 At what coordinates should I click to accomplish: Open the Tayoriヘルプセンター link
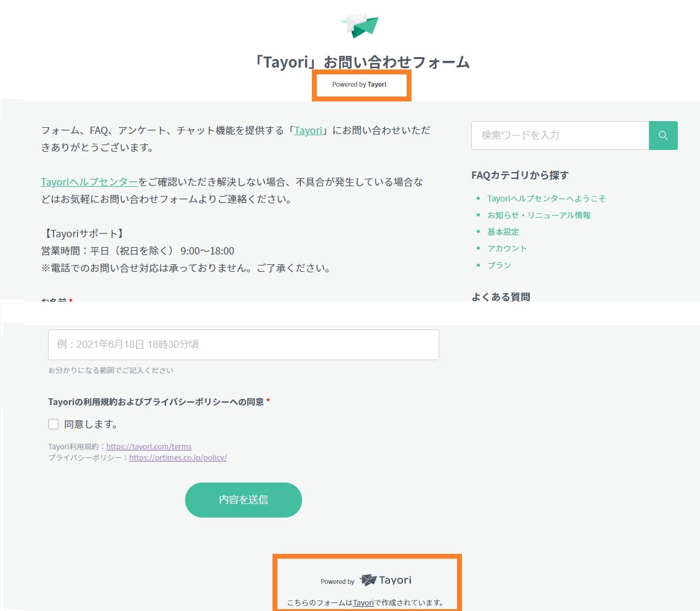click(89, 182)
